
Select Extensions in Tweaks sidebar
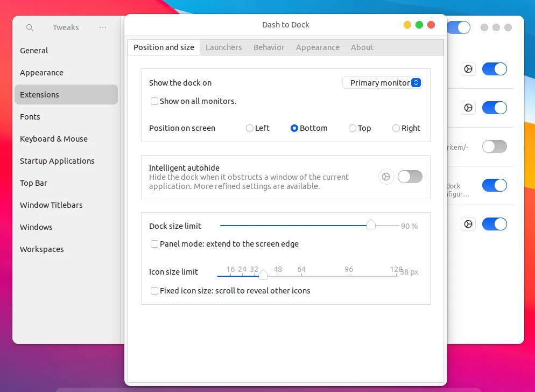tap(66, 95)
